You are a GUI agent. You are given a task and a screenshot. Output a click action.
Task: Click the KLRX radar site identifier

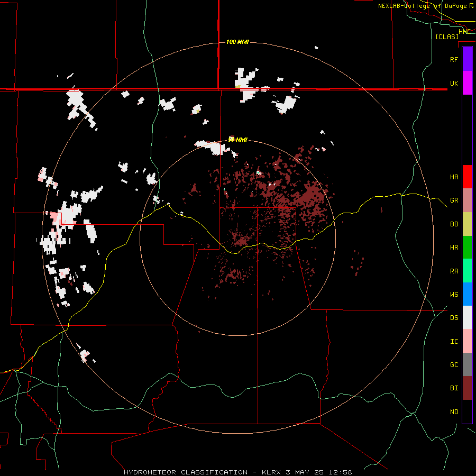click(x=270, y=472)
